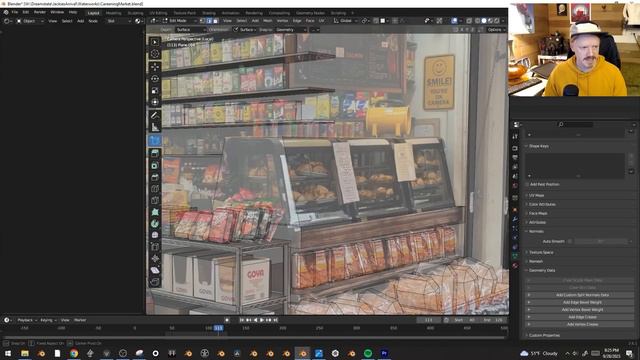Select the Spin tool
The image size is (640, 360).
coord(155,224)
